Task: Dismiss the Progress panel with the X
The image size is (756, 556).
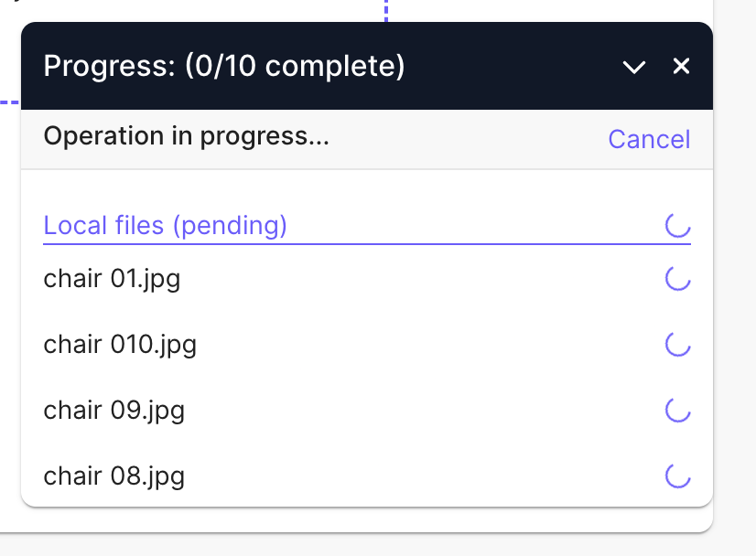Action: (x=681, y=66)
